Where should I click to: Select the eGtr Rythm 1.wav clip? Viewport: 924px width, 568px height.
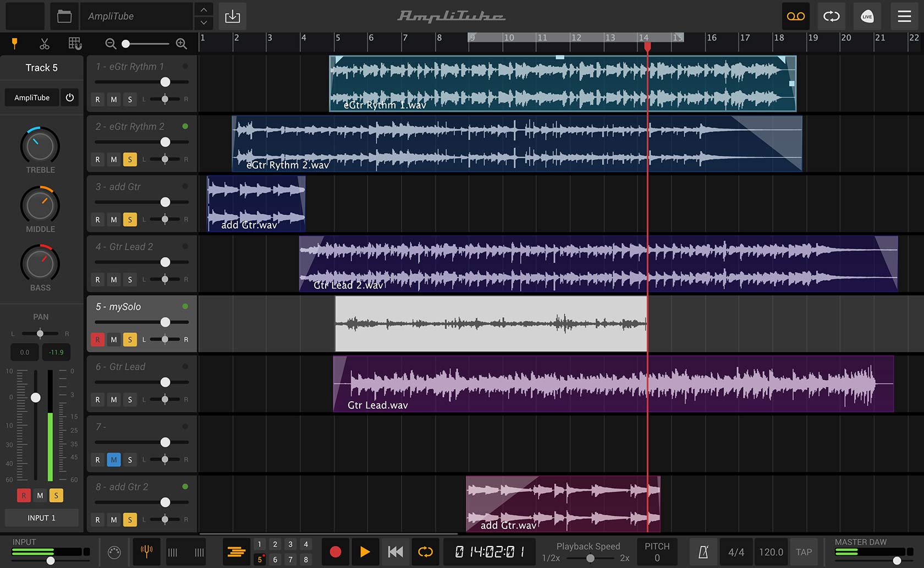pos(563,84)
